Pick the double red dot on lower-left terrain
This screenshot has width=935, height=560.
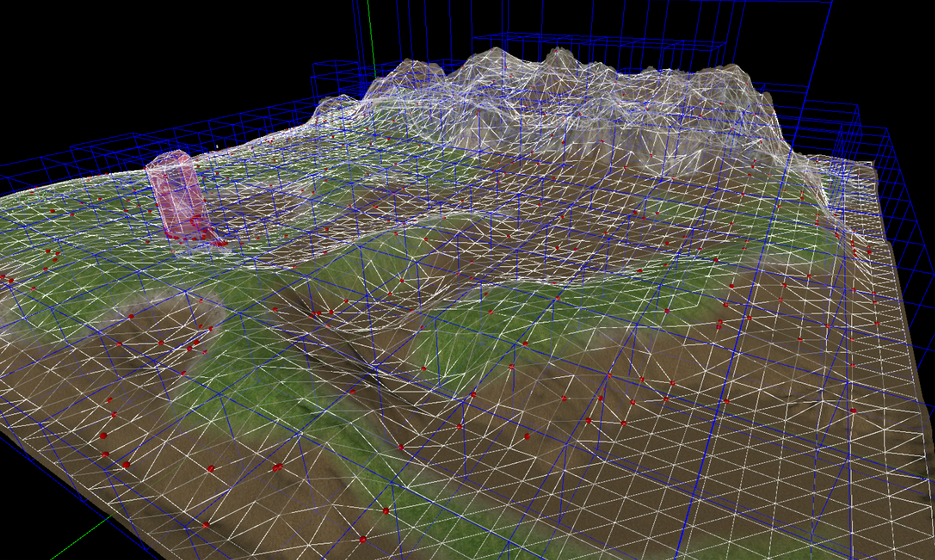[277, 468]
